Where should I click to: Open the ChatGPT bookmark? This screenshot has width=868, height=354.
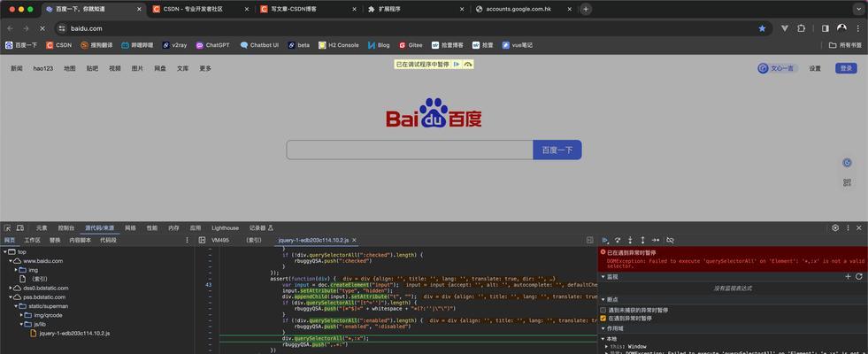pos(212,45)
